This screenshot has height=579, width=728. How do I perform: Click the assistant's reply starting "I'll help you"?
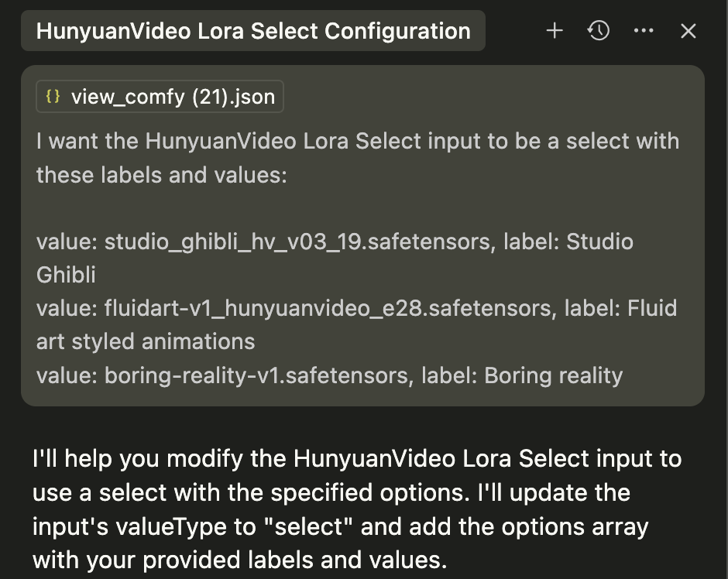tap(357, 509)
